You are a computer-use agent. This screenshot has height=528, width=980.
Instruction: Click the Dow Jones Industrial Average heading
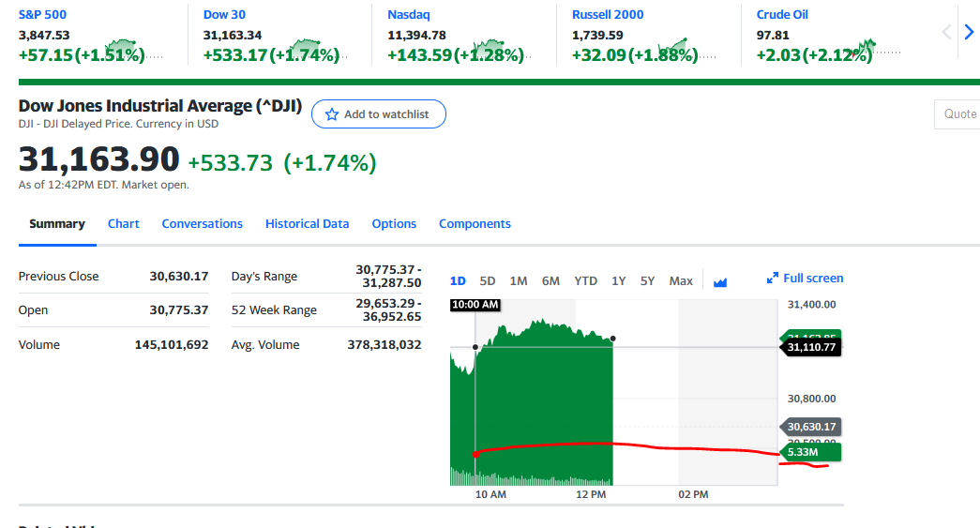click(160, 106)
